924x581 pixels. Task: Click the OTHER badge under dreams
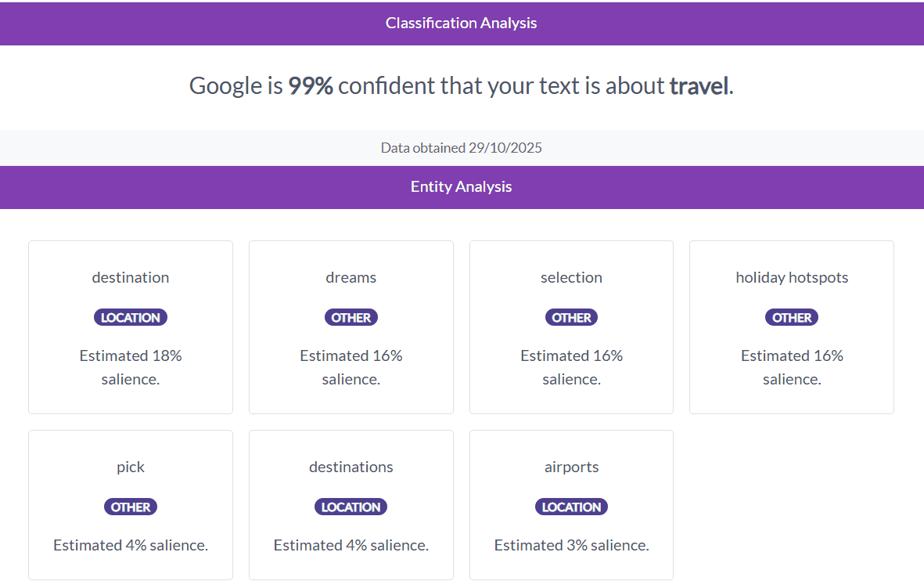click(x=351, y=317)
